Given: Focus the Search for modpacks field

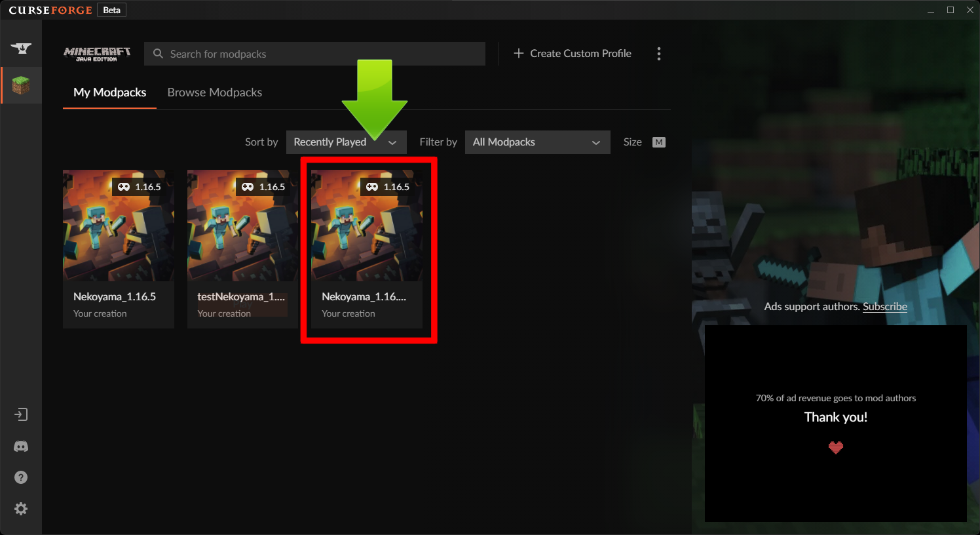Looking at the screenshot, I should coord(314,54).
